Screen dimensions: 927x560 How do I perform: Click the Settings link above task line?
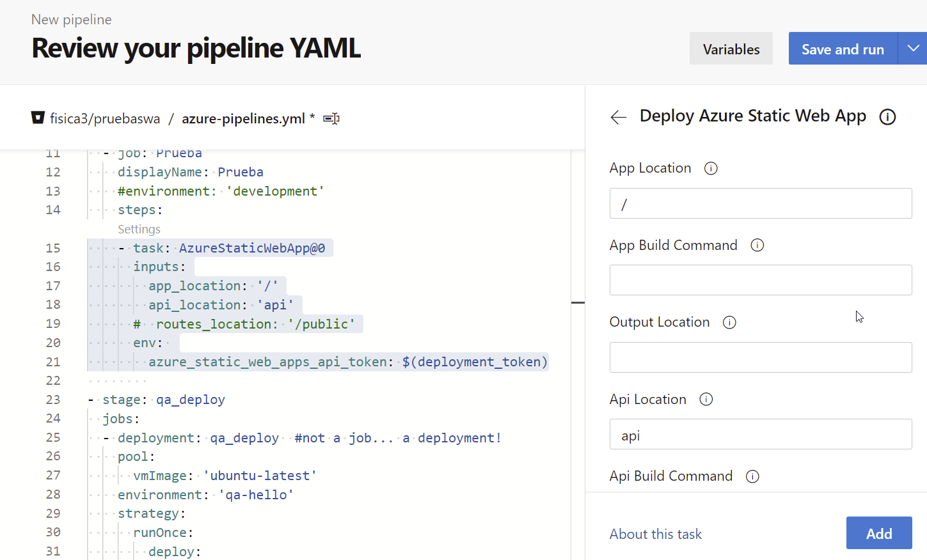click(139, 229)
